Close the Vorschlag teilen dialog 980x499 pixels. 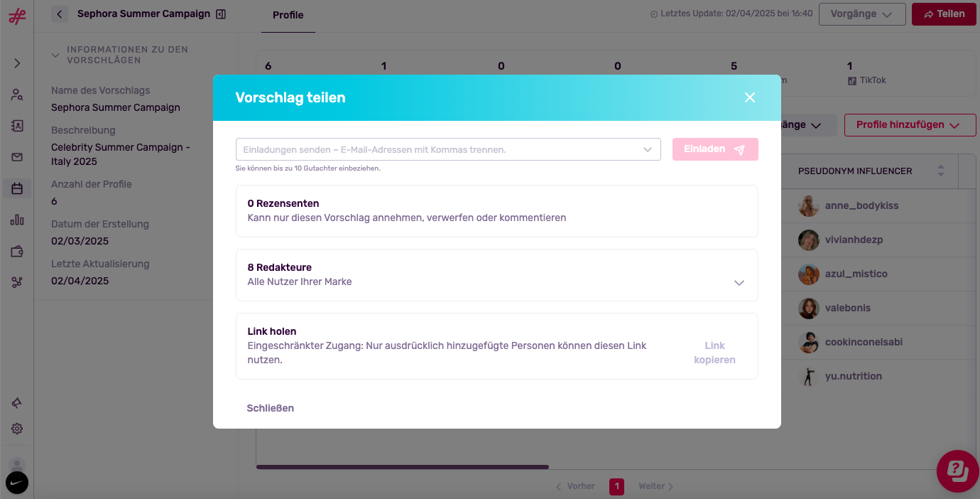coord(750,97)
